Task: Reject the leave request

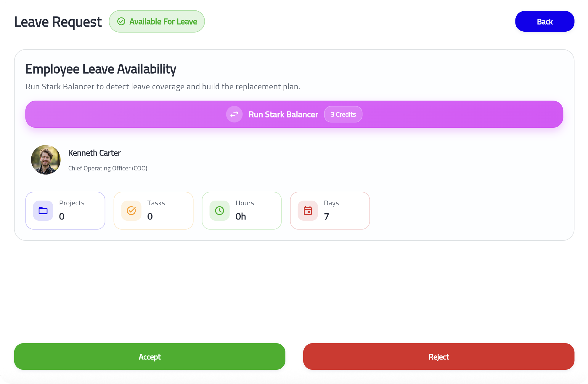Action: click(438, 356)
